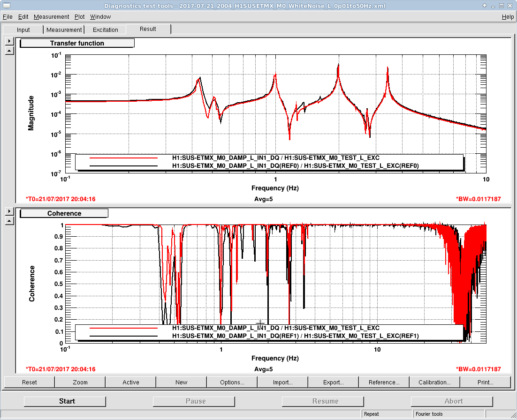The width and height of the screenshot is (517, 420).
Task: Open window menu icon in title bar
Action: pos(6,6)
